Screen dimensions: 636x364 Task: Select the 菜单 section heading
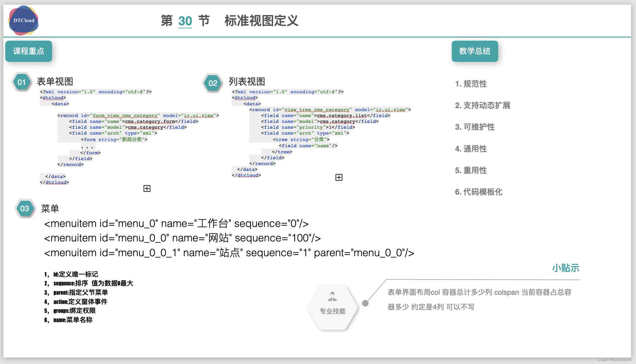50,209
